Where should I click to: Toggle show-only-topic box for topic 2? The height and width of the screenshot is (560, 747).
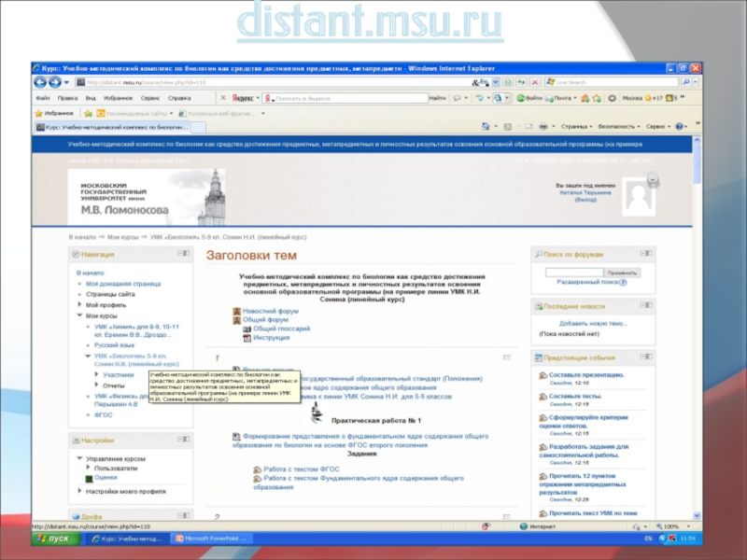coord(506,517)
